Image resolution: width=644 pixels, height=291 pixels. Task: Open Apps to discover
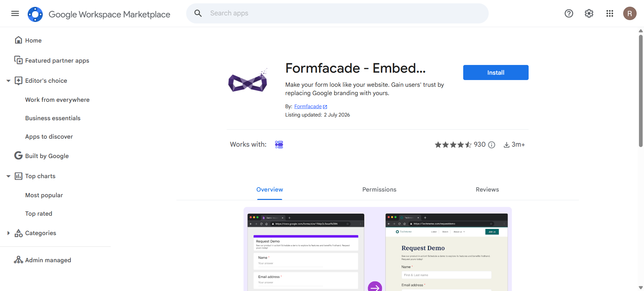coord(49,137)
